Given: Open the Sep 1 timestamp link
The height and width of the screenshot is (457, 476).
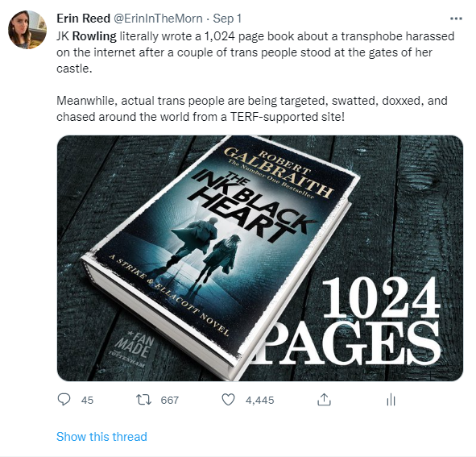Looking at the screenshot, I should coord(227,19).
